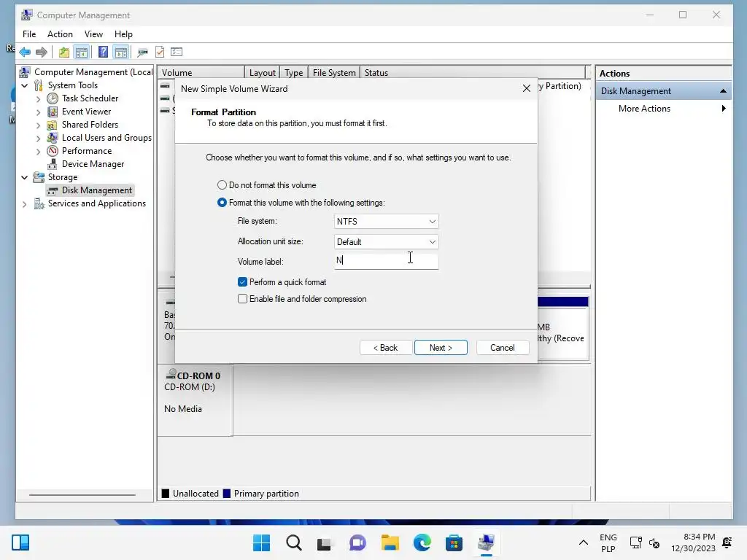Select the Computer Management (Local) root node
747x560 pixels.
click(x=93, y=72)
